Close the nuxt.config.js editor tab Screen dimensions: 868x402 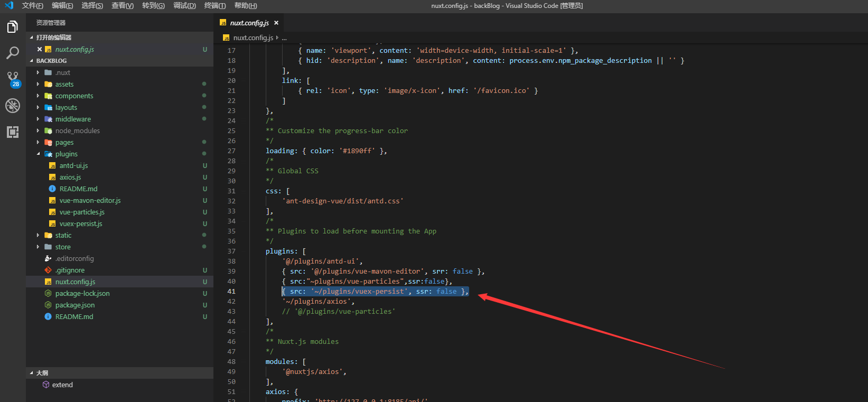(276, 23)
